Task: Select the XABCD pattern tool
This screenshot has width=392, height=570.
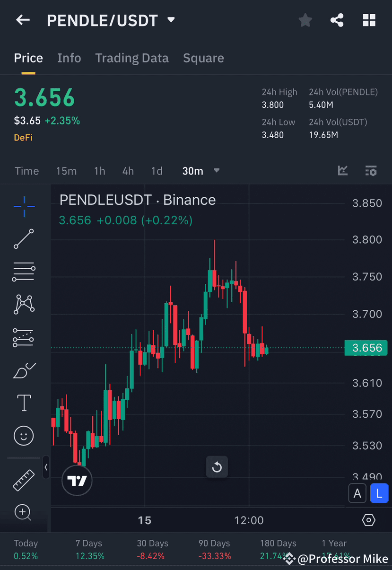Action: 23,304
